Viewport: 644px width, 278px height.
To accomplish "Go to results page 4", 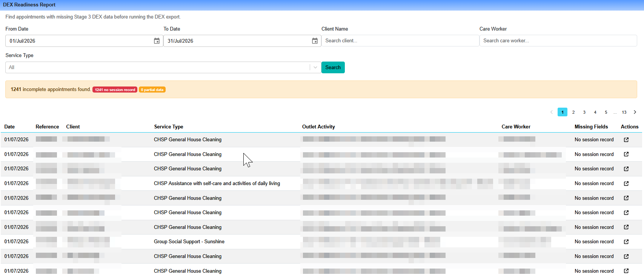I will [x=595, y=112].
